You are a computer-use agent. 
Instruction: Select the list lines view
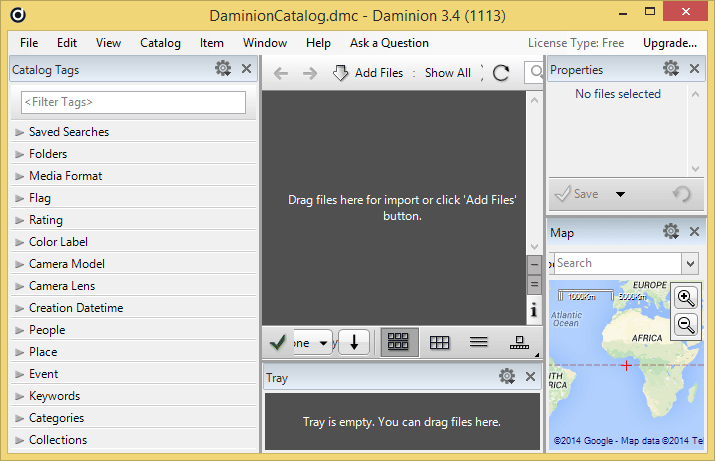click(478, 342)
